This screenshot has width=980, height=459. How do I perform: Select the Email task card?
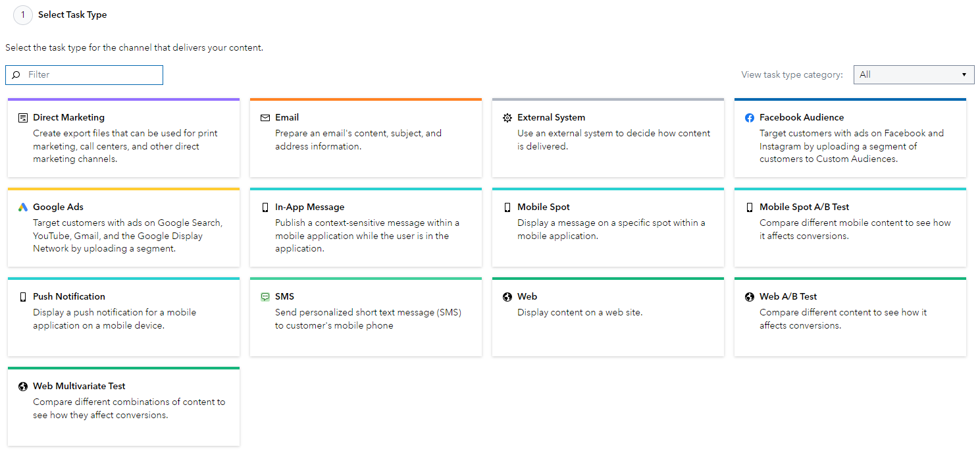[365, 137]
